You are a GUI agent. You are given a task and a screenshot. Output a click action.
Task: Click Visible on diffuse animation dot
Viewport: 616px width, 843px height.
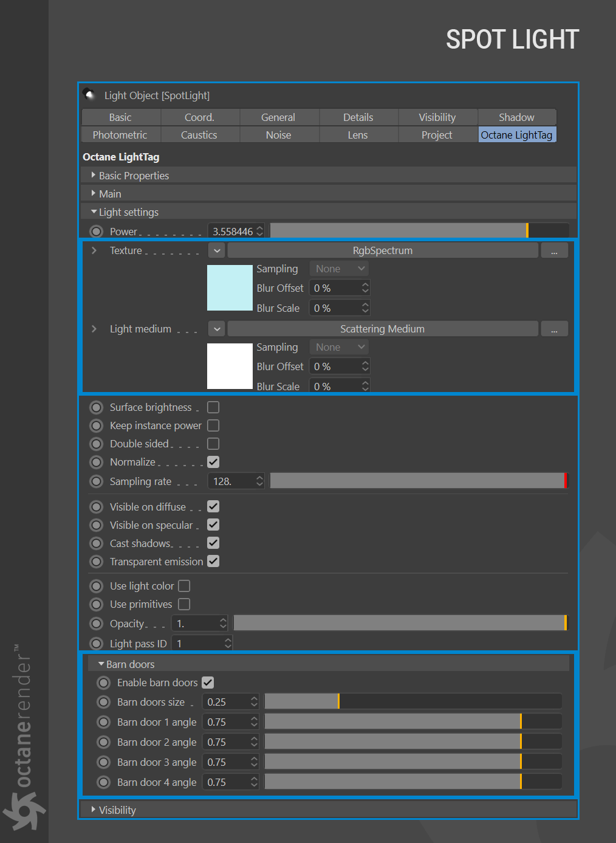point(96,507)
